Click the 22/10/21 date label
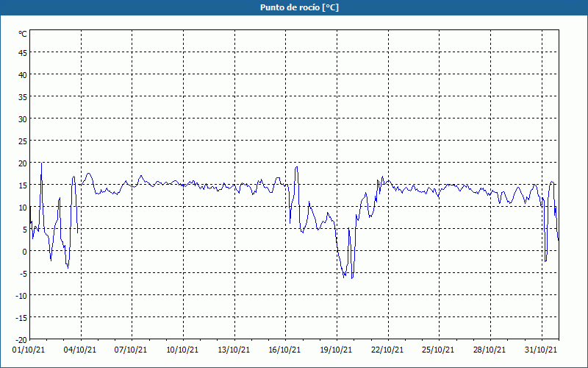Viewport: 588px width, 368px height. [x=387, y=350]
